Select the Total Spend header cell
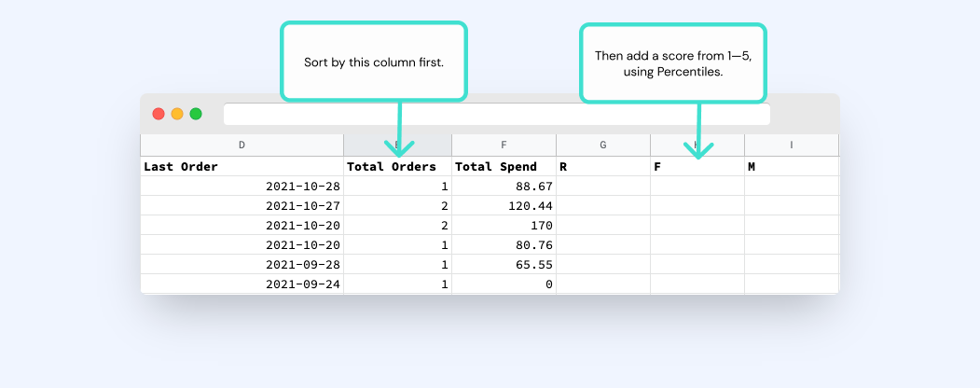The image size is (980, 388). [504, 166]
